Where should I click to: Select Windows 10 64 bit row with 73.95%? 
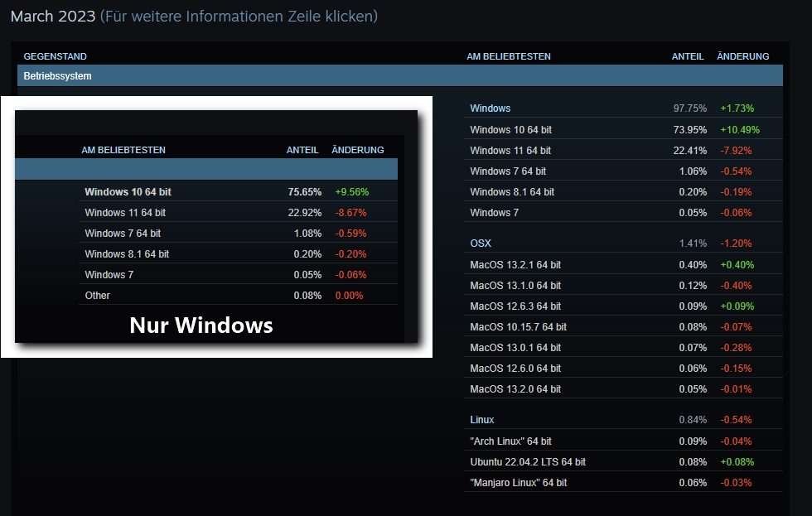click(x=623, y=129)
